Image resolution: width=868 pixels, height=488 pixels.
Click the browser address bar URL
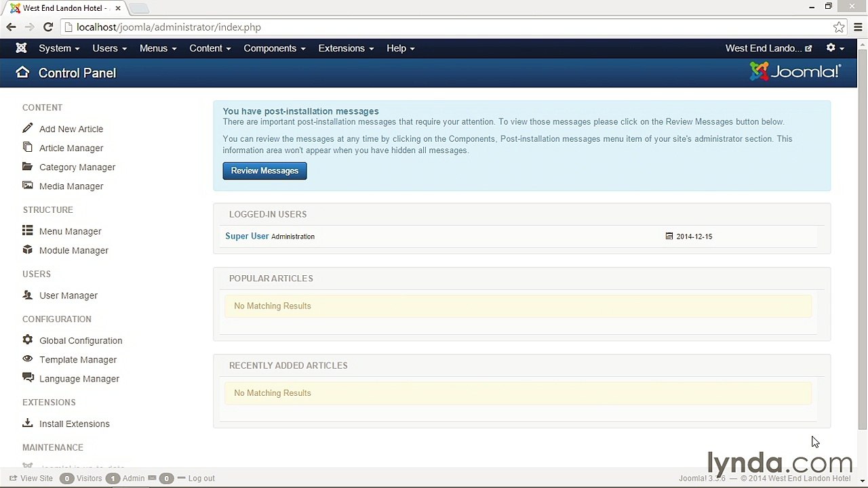(169, 27)
